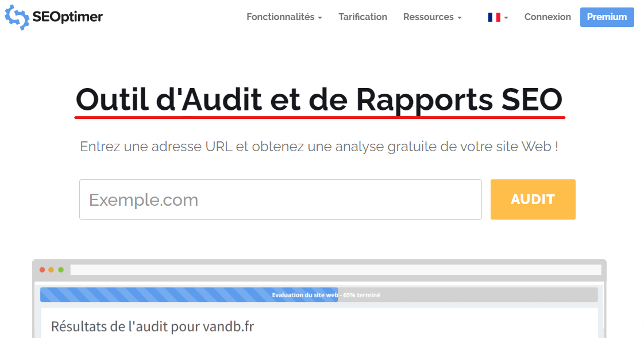The image size is (644, 338).
Task: Select the "Résultats de l'audit pour vandb.fr" title
Action: click(152, 327)
